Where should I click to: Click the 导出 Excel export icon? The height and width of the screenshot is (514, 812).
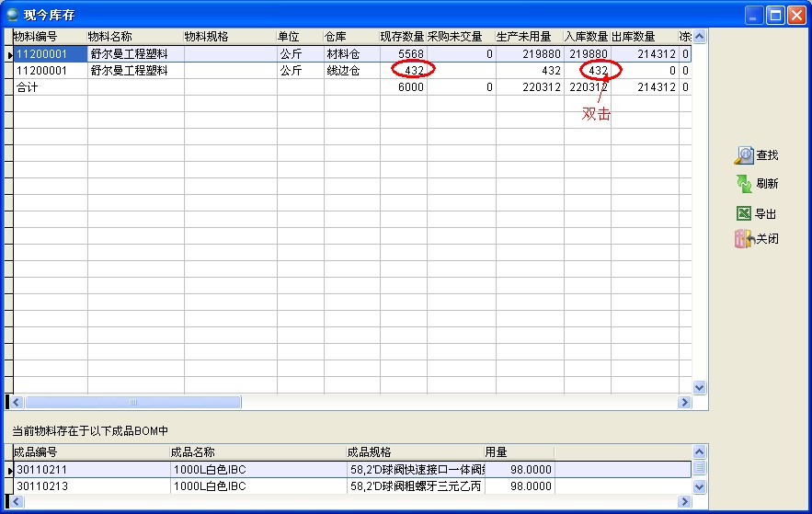click(x=744, y=213)
